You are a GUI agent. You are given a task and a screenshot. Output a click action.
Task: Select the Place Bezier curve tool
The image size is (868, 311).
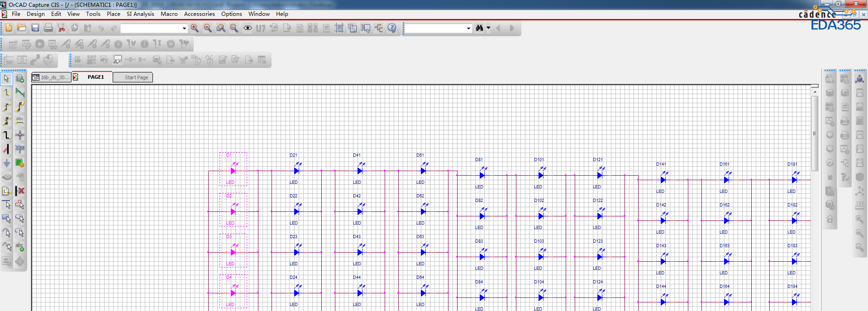7,247
